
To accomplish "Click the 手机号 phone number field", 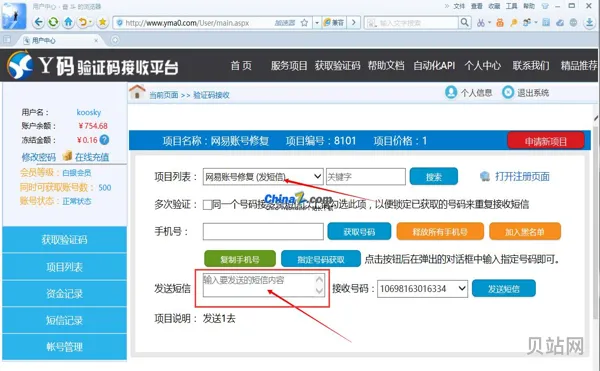I will 263,231.
